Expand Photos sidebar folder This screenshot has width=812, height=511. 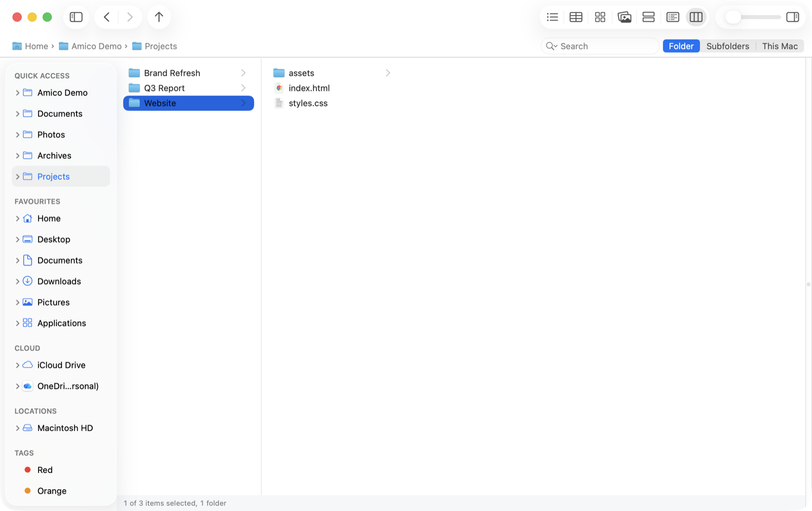tap(18, 135)
